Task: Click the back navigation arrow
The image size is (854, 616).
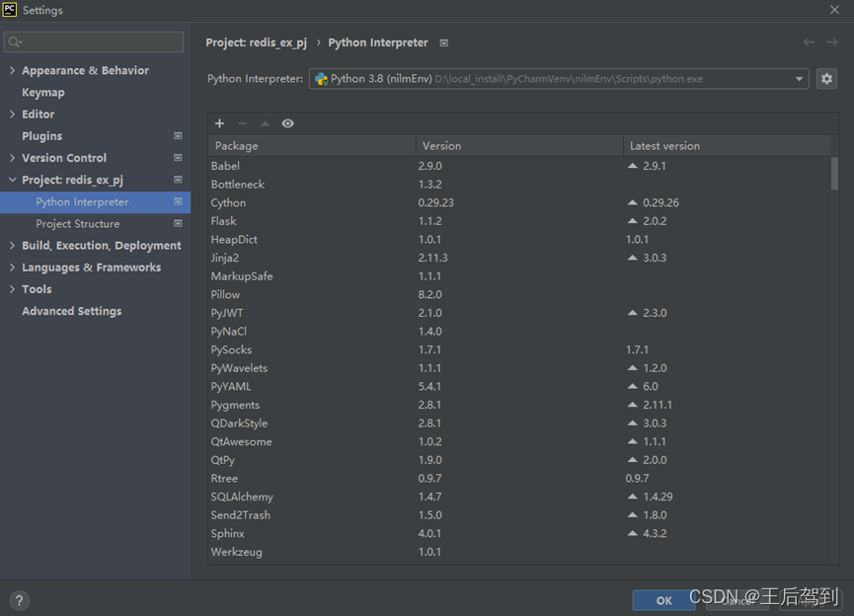Action: [x=809, y=42]
